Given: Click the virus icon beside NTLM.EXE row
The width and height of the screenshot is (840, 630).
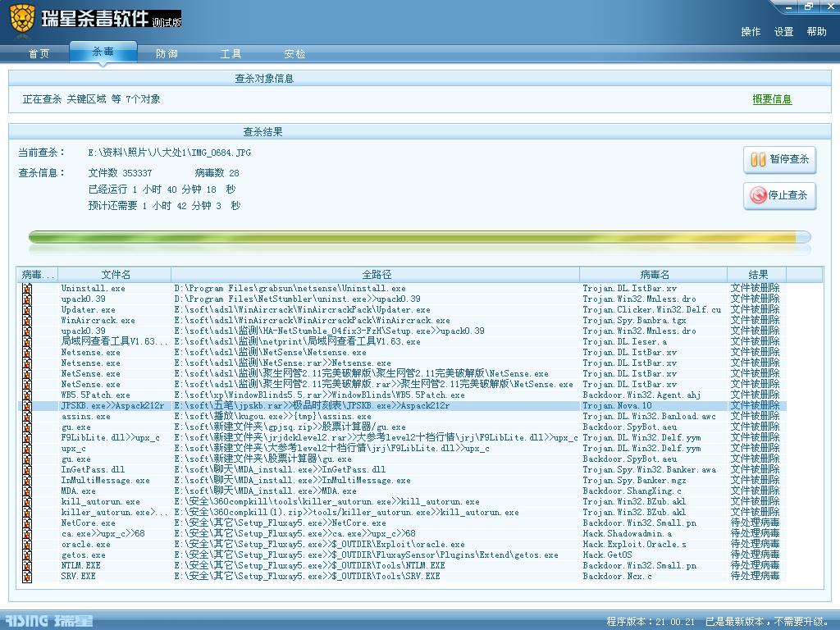Looking at the screenshot, I should (27, 566).
